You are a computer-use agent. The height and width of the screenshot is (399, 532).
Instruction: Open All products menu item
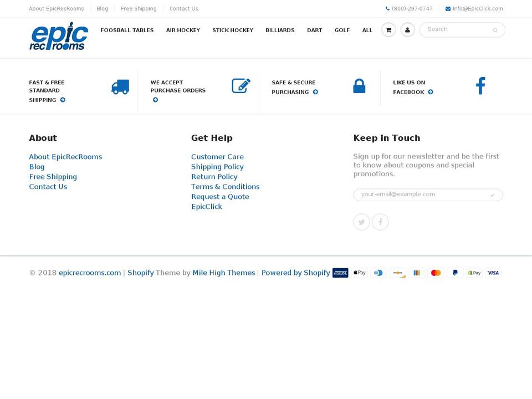[367, 30]
